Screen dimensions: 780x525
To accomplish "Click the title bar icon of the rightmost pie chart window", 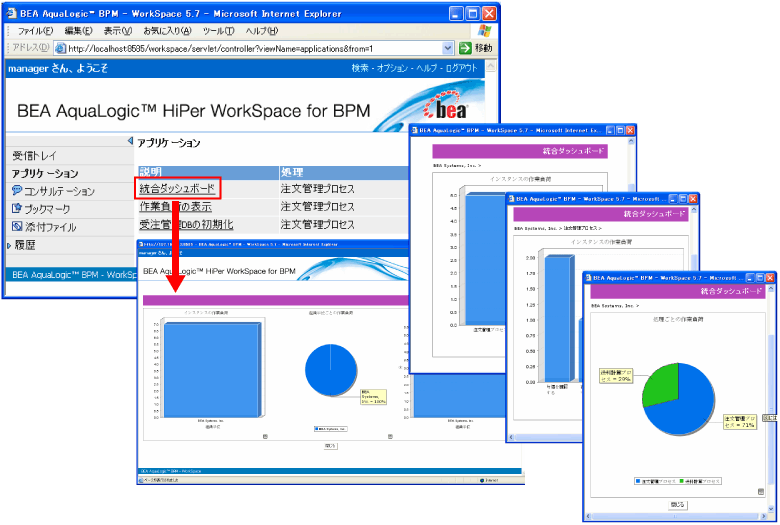I will (588, 278).
